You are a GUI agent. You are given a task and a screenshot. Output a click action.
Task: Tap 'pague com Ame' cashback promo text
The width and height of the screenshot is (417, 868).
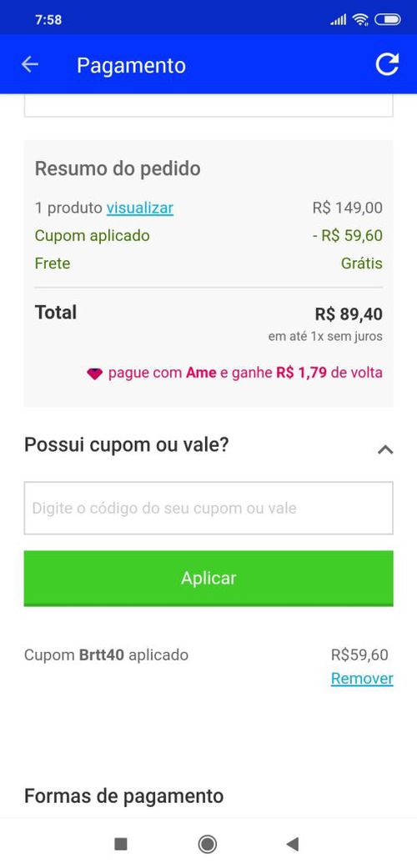(245, 373)
